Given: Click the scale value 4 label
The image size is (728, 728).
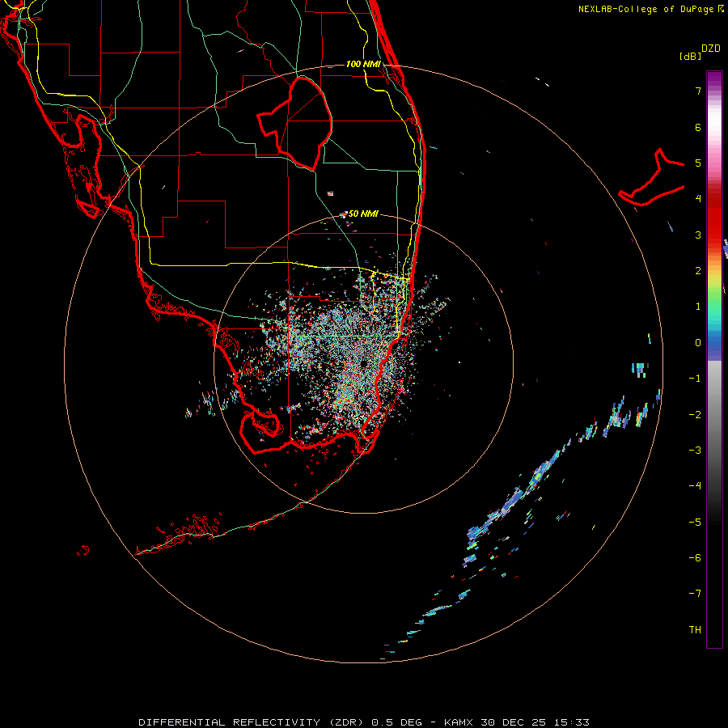Looking at the screenshot, I should click(x=698, y=199).
